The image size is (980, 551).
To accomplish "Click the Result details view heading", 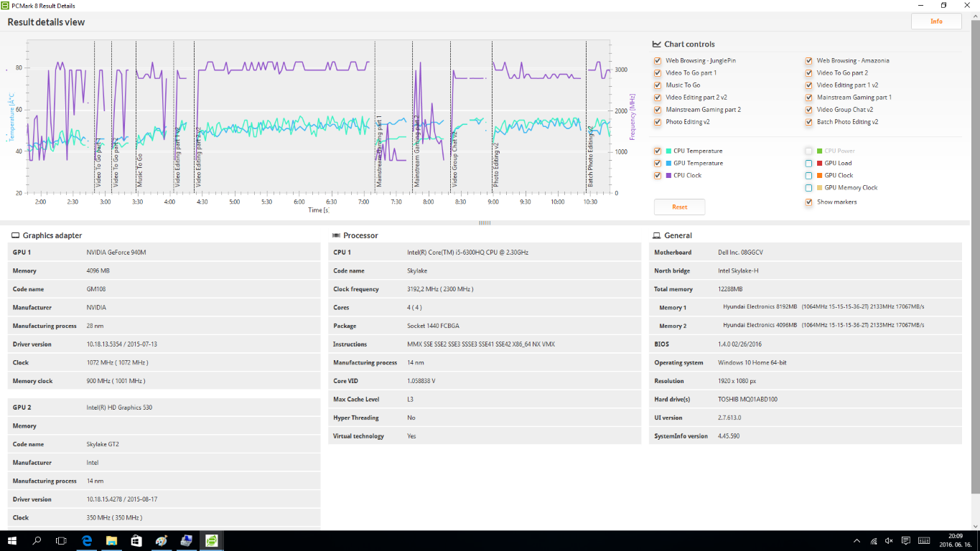I will [x=46, y=22].
